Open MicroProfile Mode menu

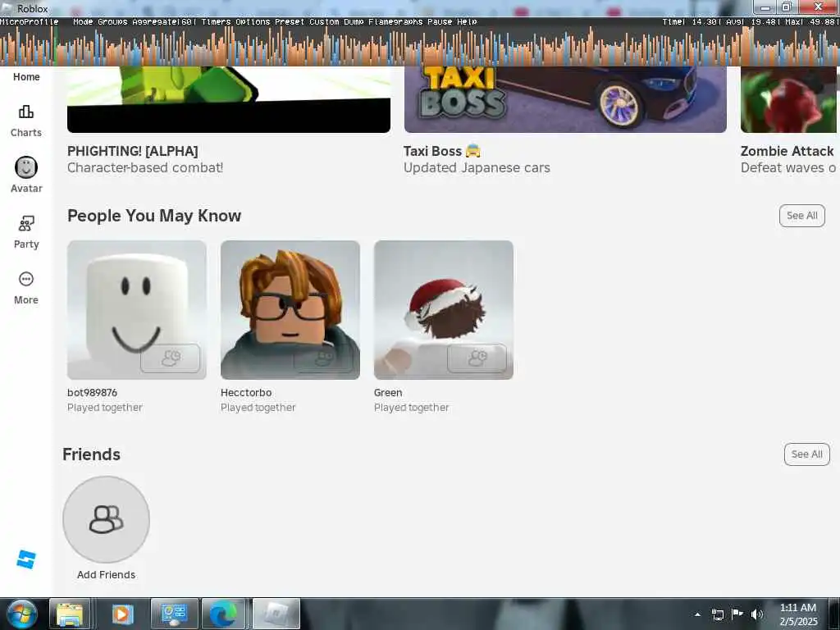(83, 22)
